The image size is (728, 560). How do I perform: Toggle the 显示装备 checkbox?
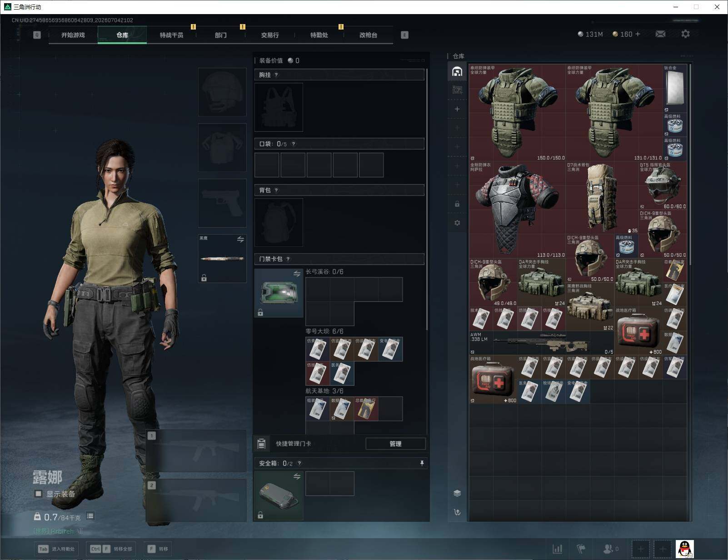coord(39,494)
